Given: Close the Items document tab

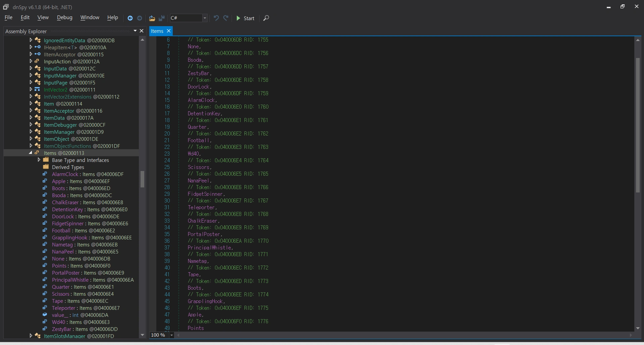Looking at the screenshot, I should pyautogui.click(x=169, y=31).
